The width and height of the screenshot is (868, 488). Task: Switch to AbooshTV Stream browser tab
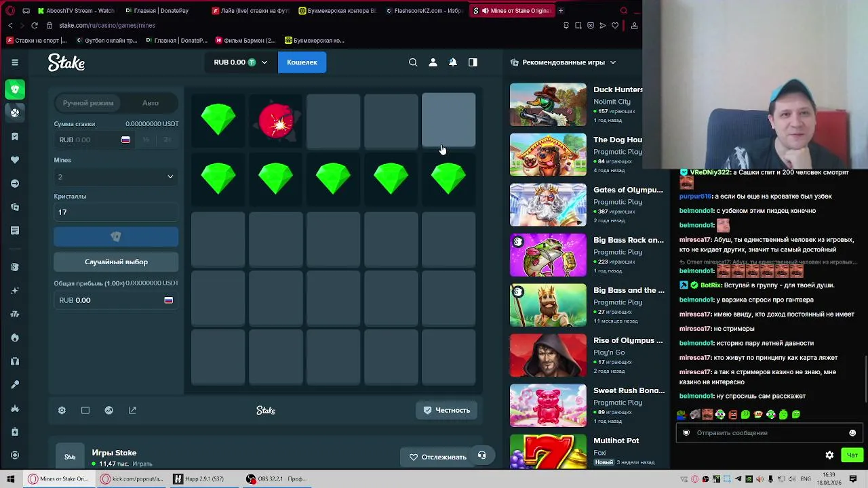point(77,11)
